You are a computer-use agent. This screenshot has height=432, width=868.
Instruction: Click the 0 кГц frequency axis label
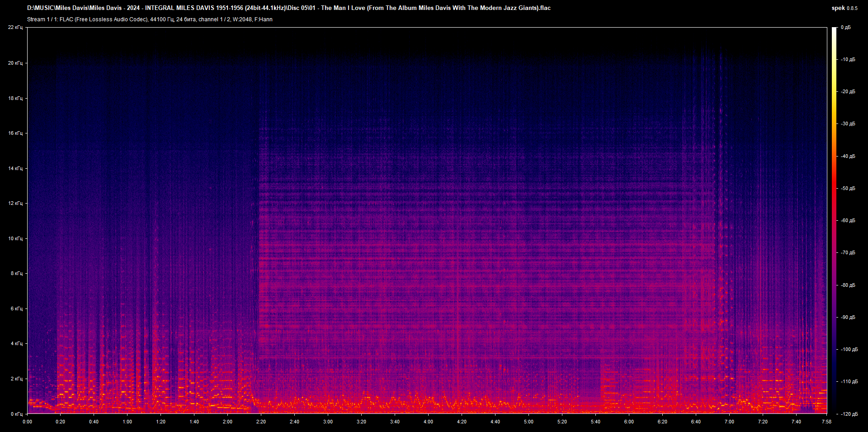[17, 414]
